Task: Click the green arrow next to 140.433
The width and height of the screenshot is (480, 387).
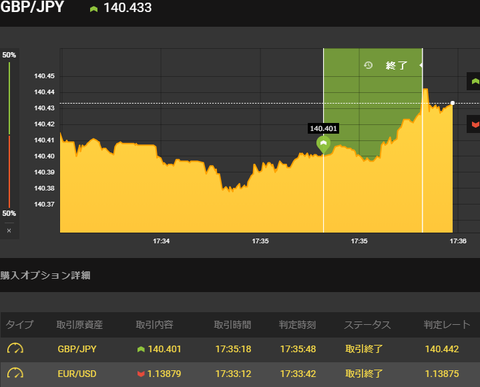Action: tap(94, 9)
